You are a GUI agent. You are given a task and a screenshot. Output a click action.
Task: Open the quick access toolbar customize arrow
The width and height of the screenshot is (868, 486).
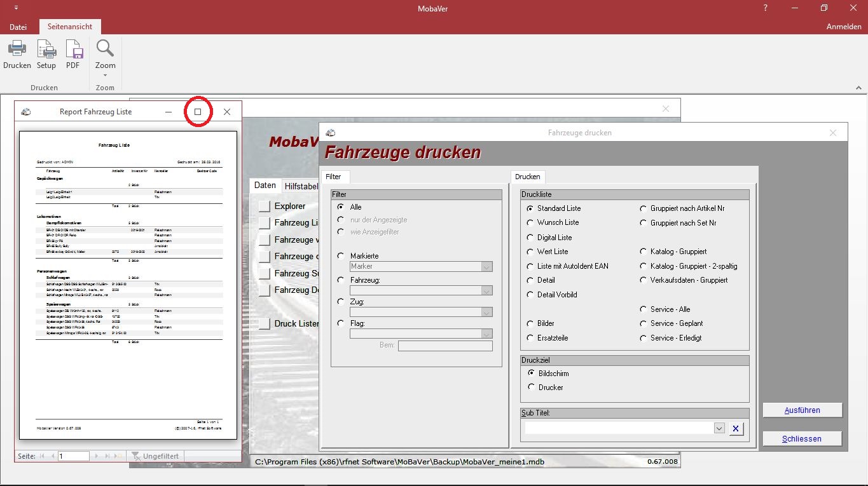(x=15, y=8)
